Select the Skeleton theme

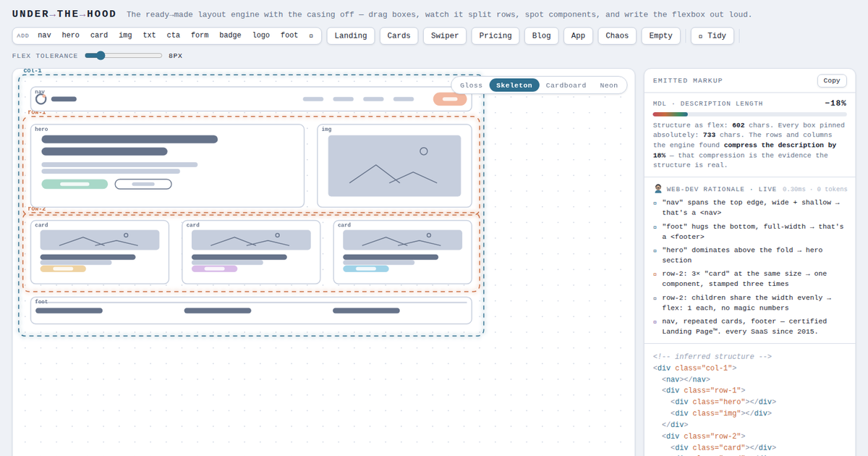[x=514, y=85]
